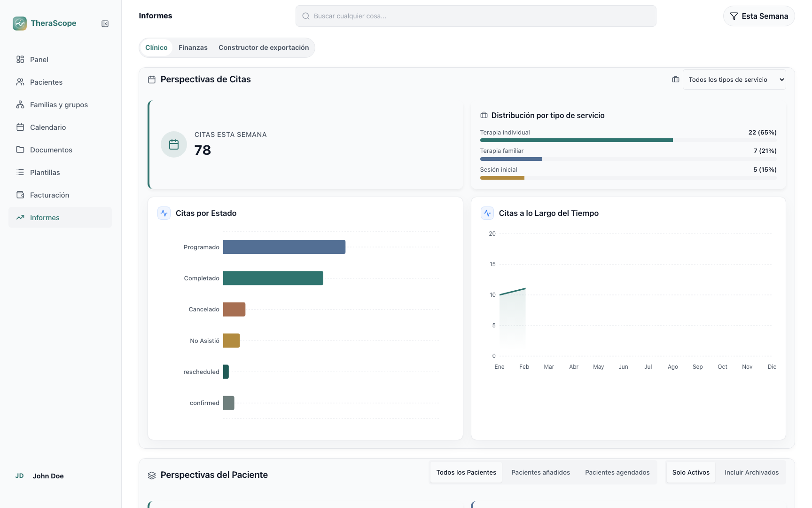Click the TheraScope logo icon
812x508 pixels.
click(x=20, y=24)
